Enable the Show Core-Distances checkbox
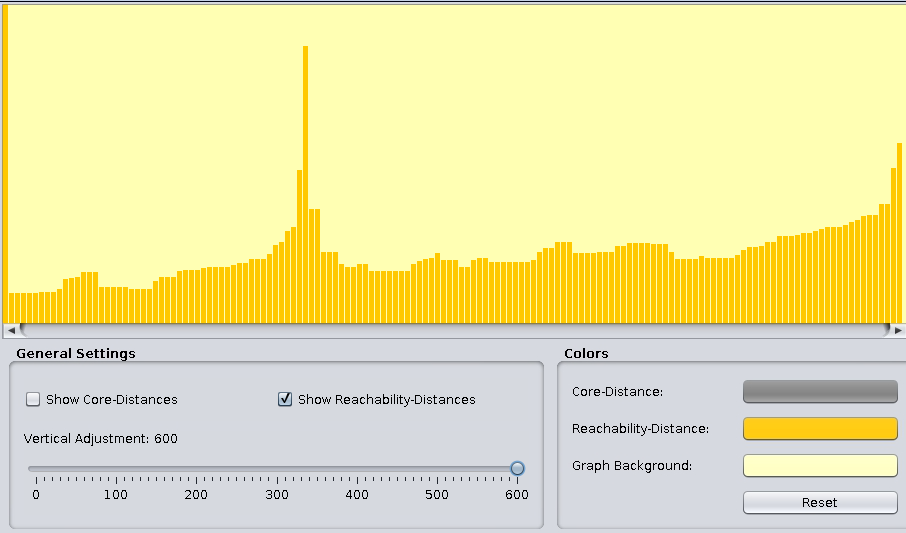The image size is (906, 533). coord(33,399)
